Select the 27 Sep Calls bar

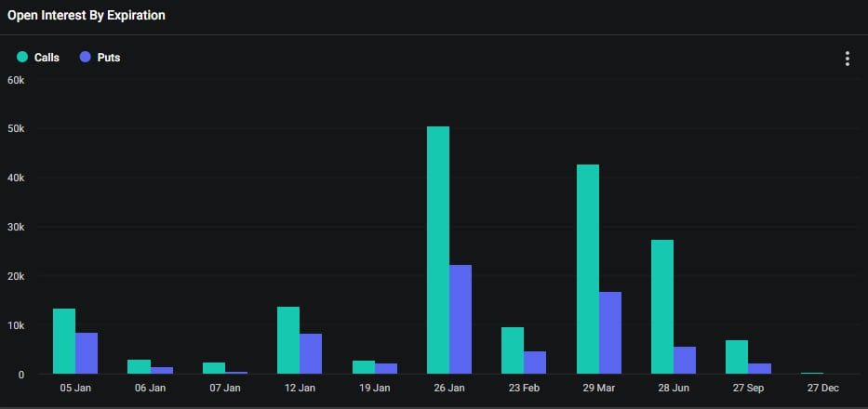point(737,357)
